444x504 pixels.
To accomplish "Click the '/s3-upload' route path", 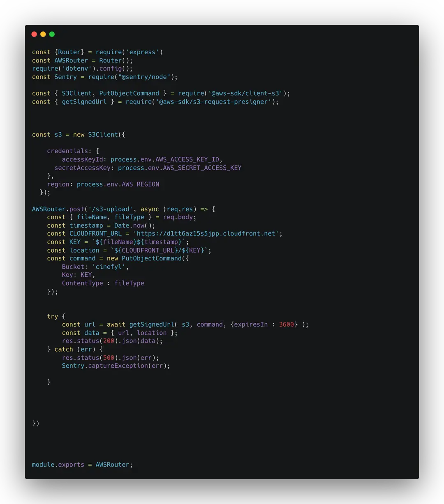I will pos(111,209).
